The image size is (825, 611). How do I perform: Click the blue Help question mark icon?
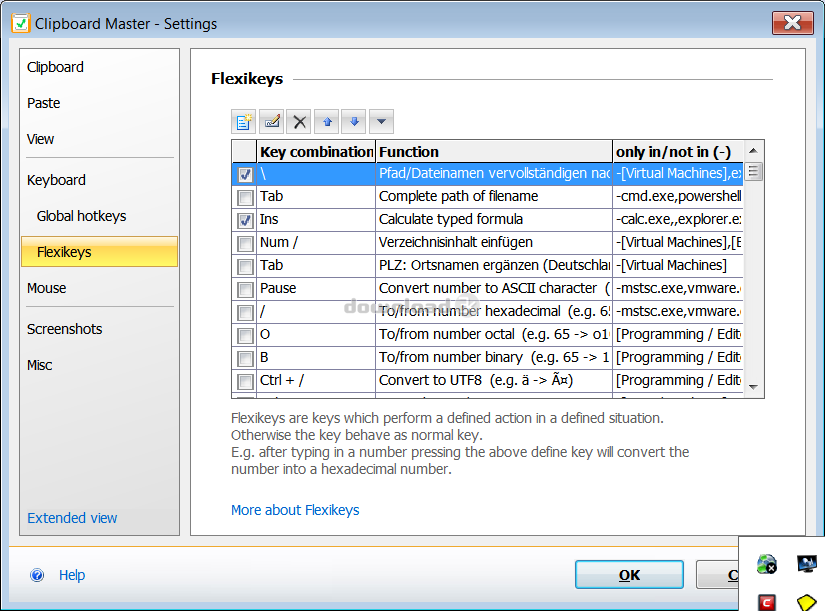(37, 575)
